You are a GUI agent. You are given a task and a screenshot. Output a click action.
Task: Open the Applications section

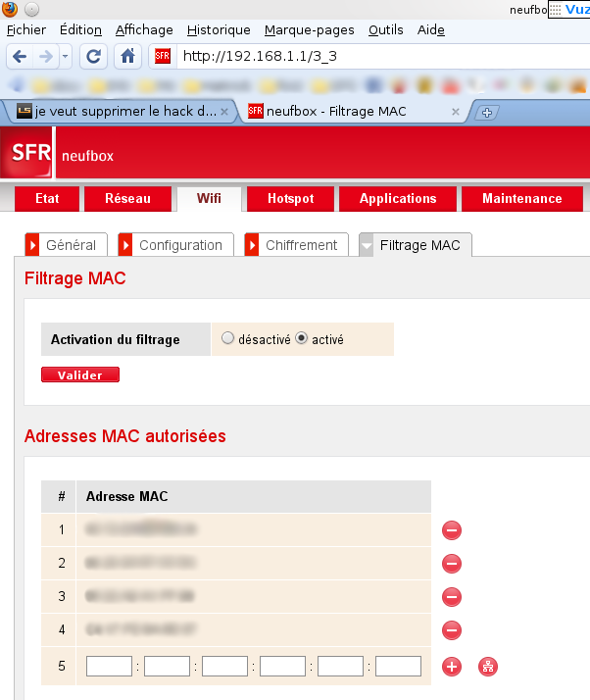398,199
